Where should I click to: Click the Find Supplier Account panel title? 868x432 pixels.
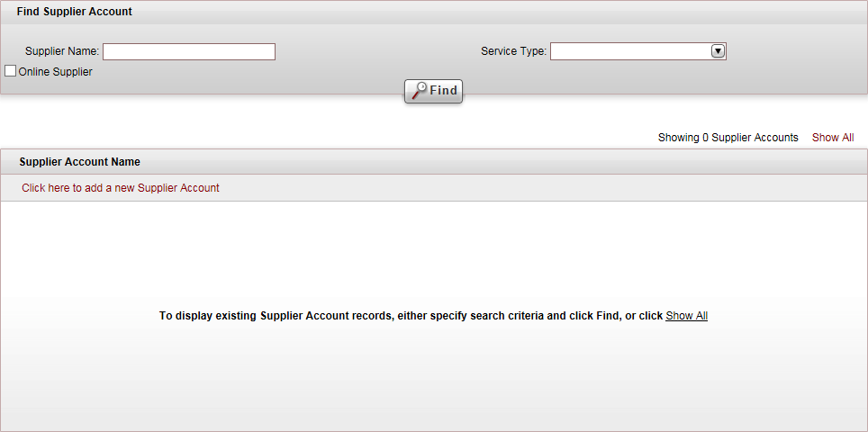tap(75, 12)
